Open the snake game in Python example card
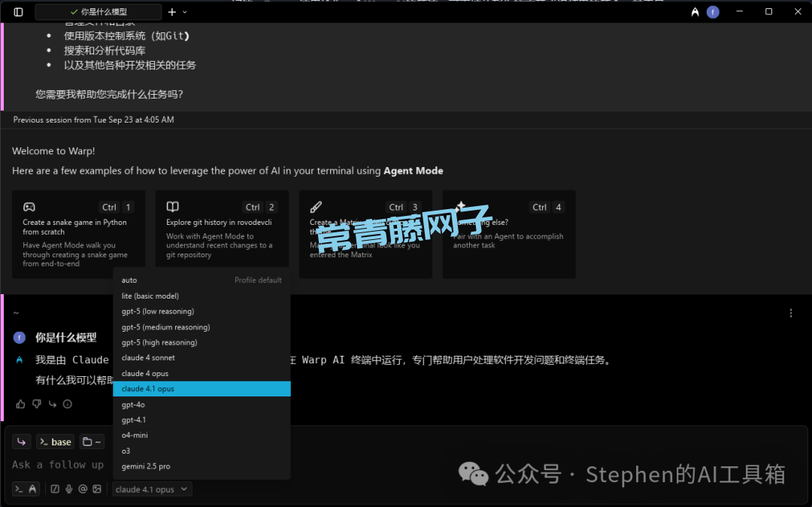Viewport: 812px width, 507px height. coord(79,234)
